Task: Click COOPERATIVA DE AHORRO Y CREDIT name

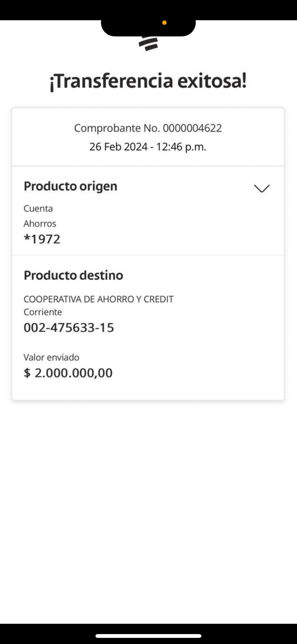Action: coord(99,299)
